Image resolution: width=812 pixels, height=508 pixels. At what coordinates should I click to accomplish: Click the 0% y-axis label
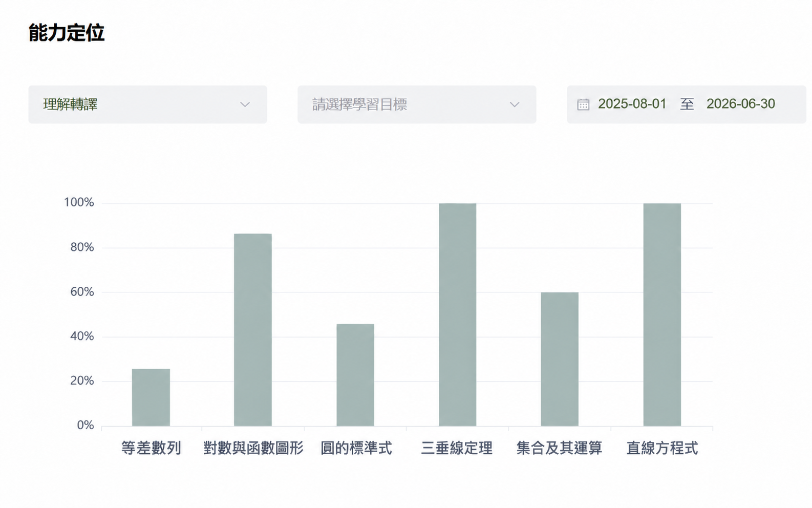tap(86, 425)
